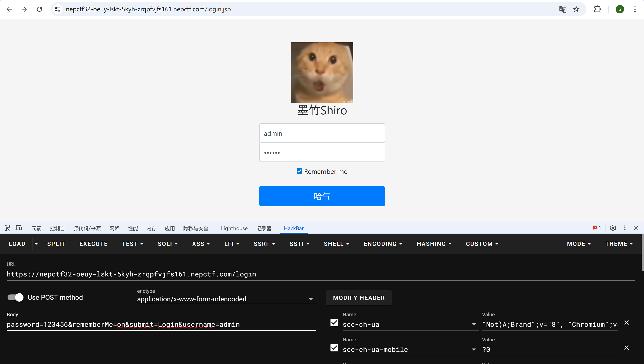Remove the sec-ch-ua-mobile header row
Viewport: 644px width, 364px height.
click(626, 347)
